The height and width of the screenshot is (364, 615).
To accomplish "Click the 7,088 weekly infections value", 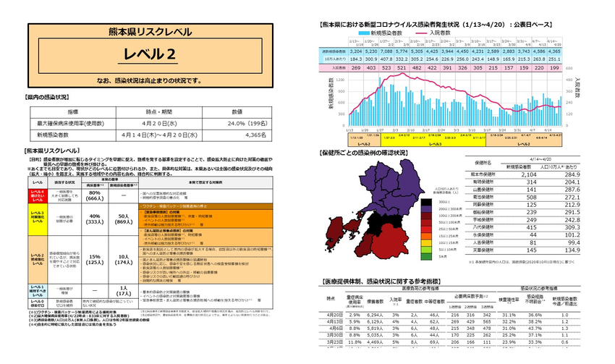I will point(386,51).
